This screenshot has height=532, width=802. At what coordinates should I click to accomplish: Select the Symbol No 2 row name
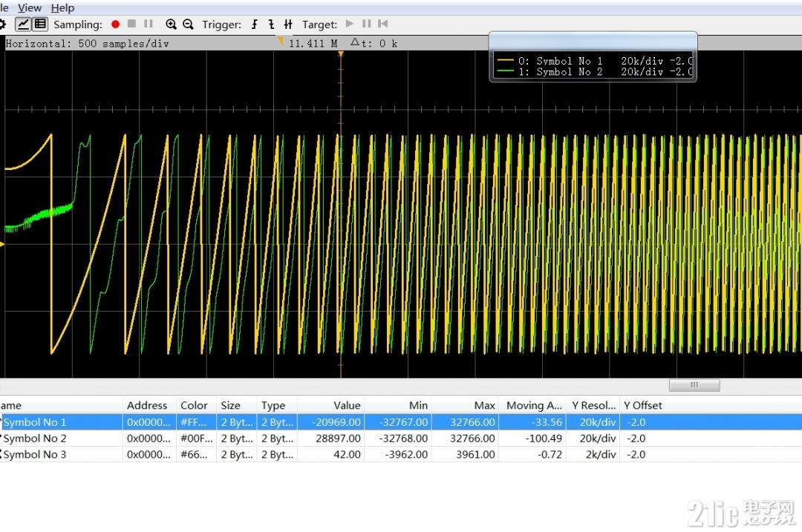[x=35, y=439]
